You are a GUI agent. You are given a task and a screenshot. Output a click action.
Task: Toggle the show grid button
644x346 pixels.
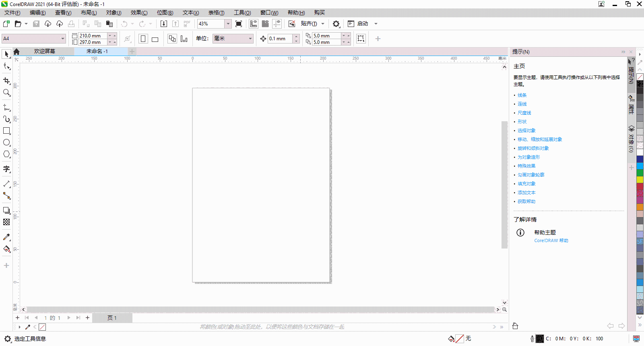pyautogui.click(x=265, y=24)
